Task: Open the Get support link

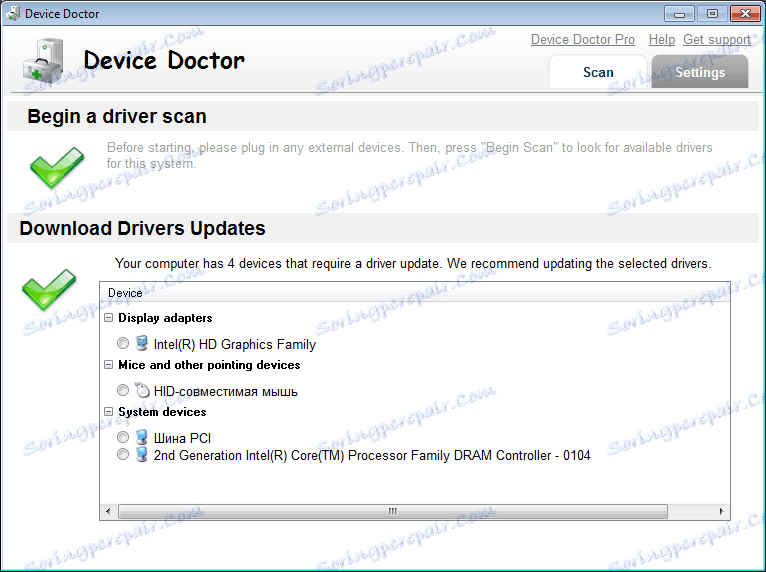Action: coord(717,40)
